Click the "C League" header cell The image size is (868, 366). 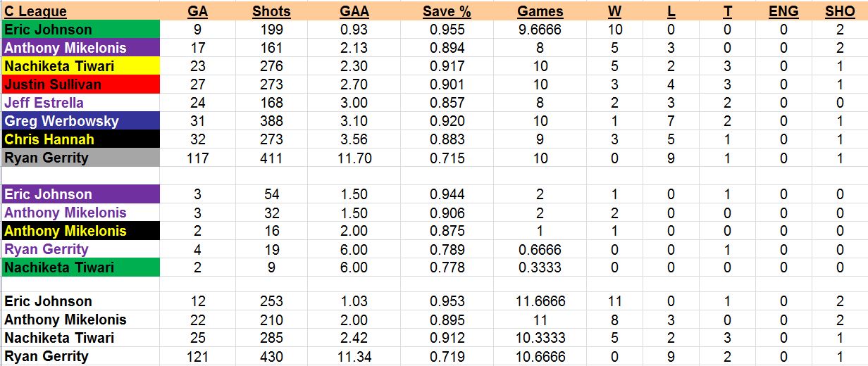(36, 11)
